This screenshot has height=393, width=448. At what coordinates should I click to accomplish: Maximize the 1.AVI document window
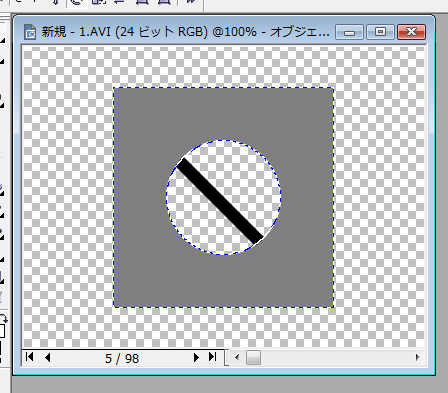380,32
